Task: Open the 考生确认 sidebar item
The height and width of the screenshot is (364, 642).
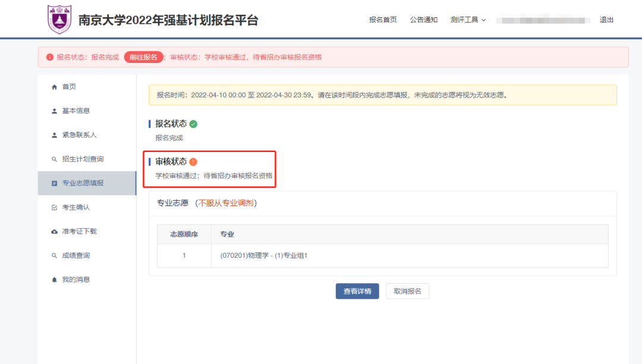Action: click(x=87, y=207)
